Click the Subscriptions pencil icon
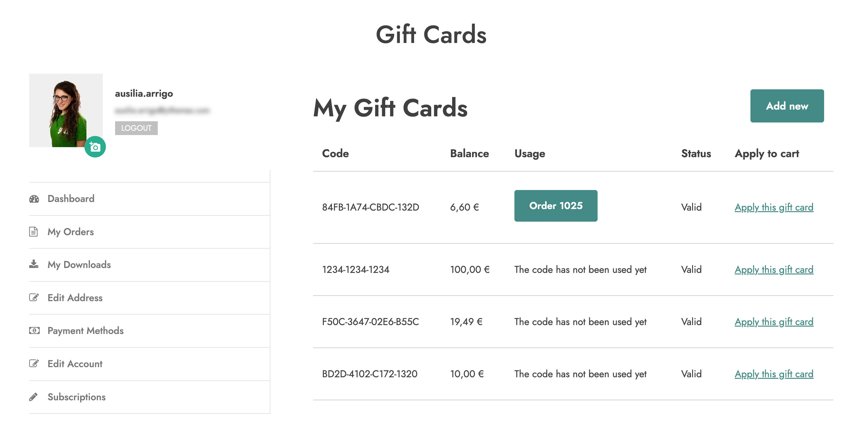Viewport: 868px width, 423px height. click(x=33, y=397)
